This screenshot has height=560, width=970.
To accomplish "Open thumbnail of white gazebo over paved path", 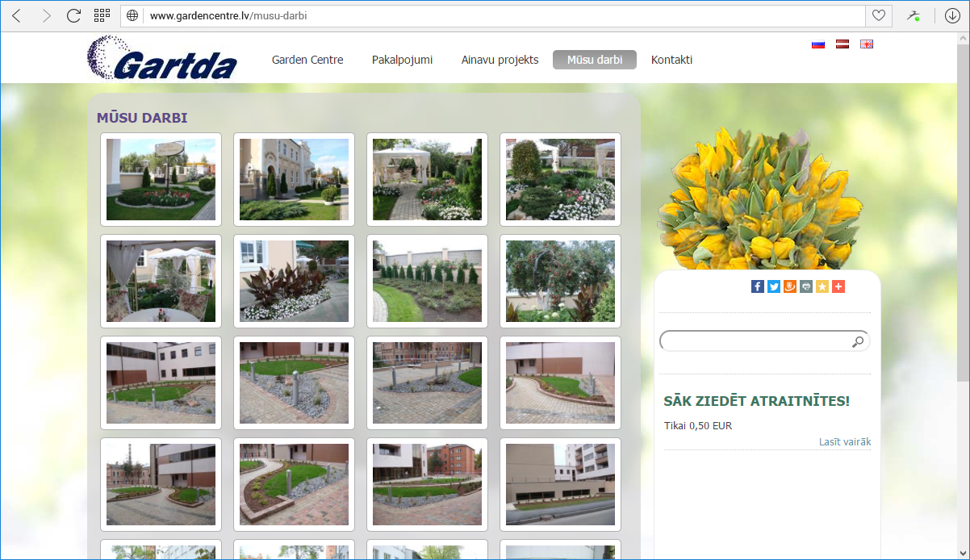I will (427, 179).
